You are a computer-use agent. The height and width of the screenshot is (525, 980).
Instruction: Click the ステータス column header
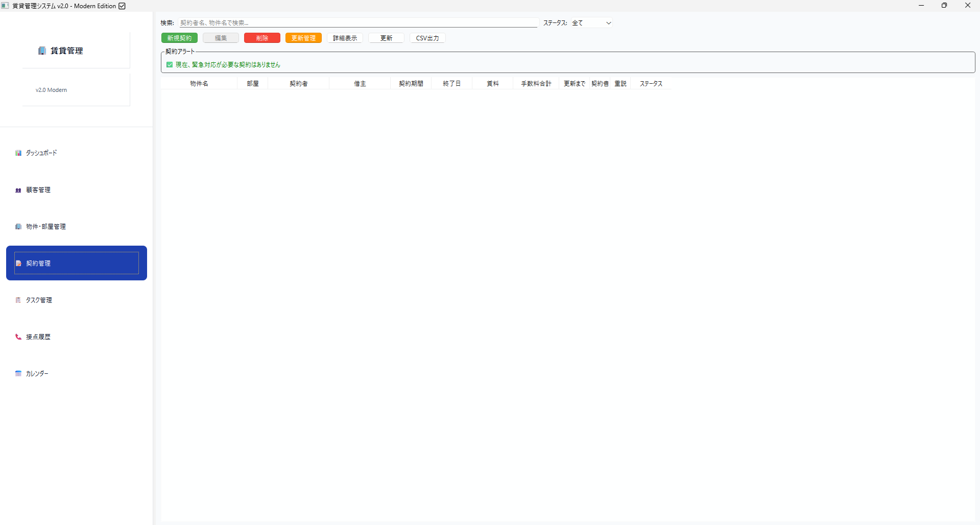(651, 84)
